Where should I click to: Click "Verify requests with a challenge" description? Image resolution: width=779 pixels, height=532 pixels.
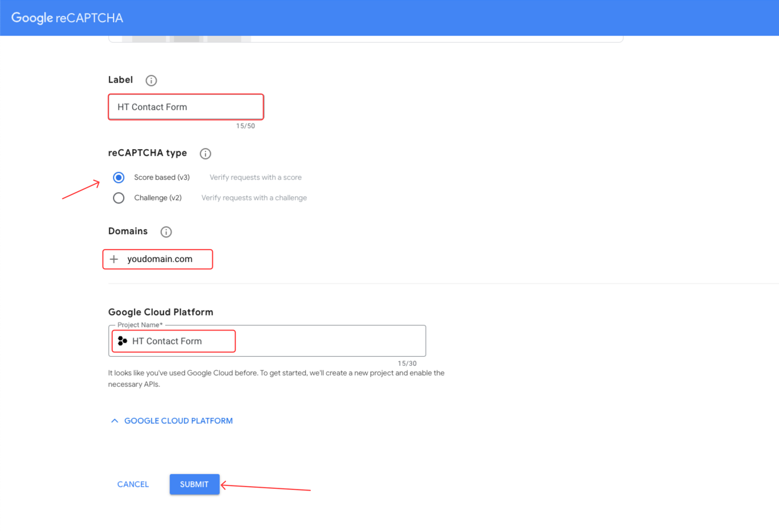(x=254, y=198)
